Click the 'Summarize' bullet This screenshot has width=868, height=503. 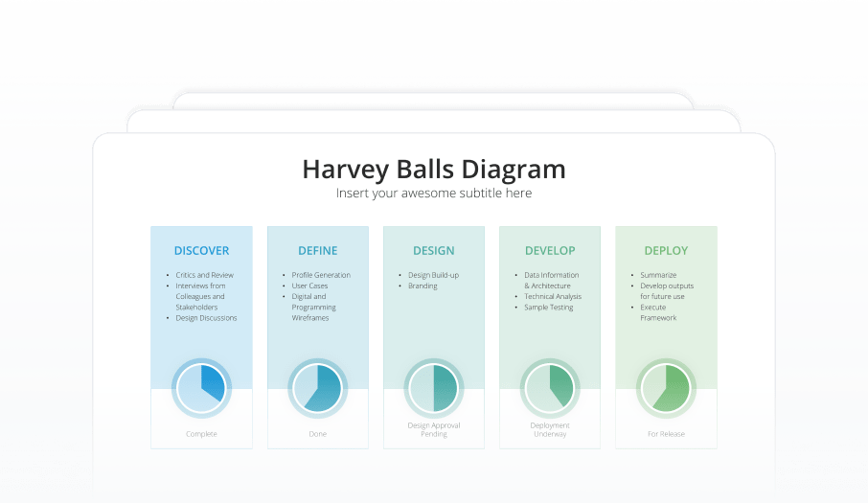coord(658,275)
